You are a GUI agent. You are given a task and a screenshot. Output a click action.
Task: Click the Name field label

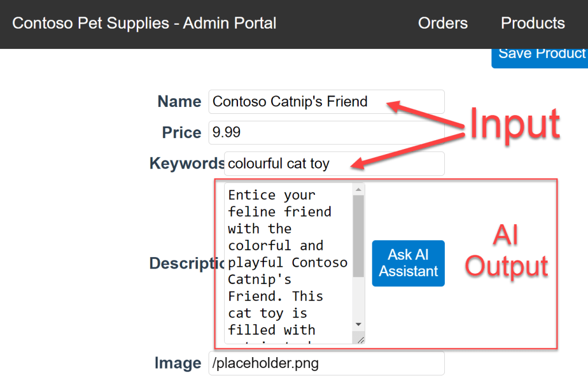pos(179,102)
